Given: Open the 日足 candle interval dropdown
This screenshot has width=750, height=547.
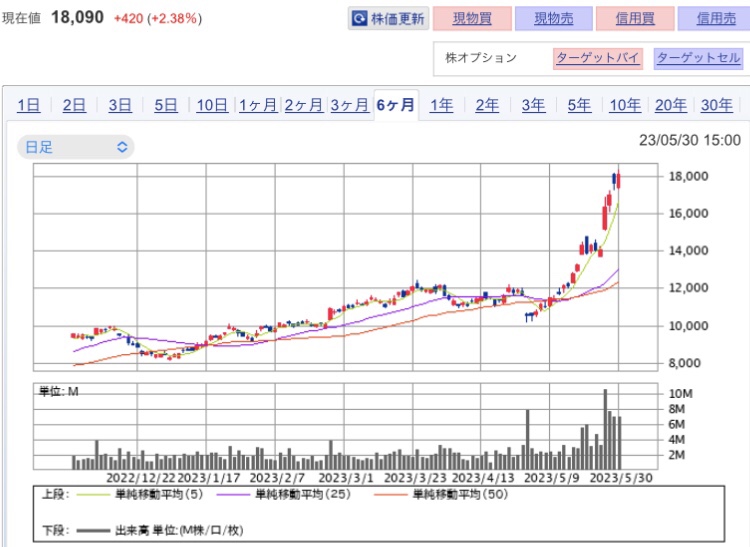Looking at the screenshot, I should click(76, 147).
